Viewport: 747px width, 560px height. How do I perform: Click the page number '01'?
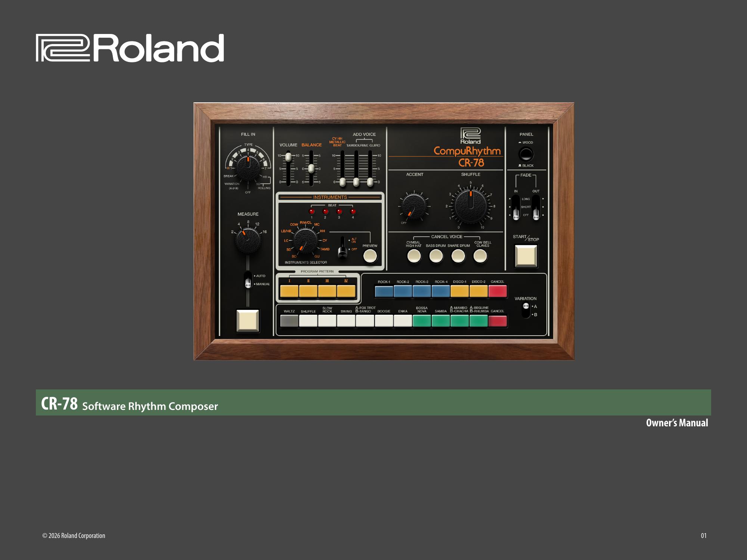(x=704, y=536)
